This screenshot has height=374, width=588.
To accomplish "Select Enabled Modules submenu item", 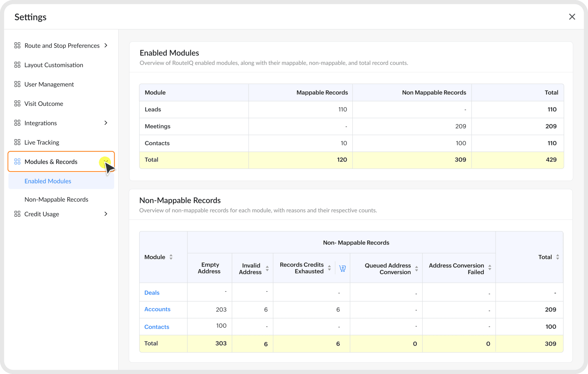I will 61,181.
